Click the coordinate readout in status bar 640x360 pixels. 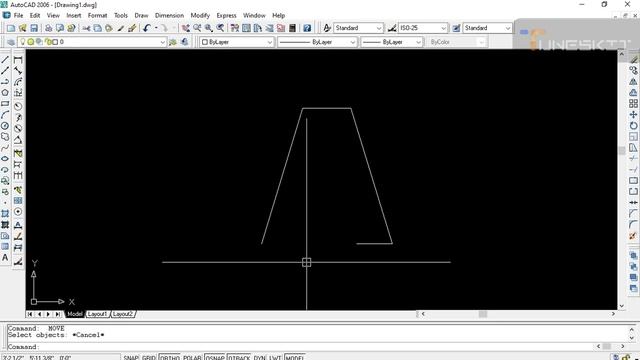coord(61,358)
